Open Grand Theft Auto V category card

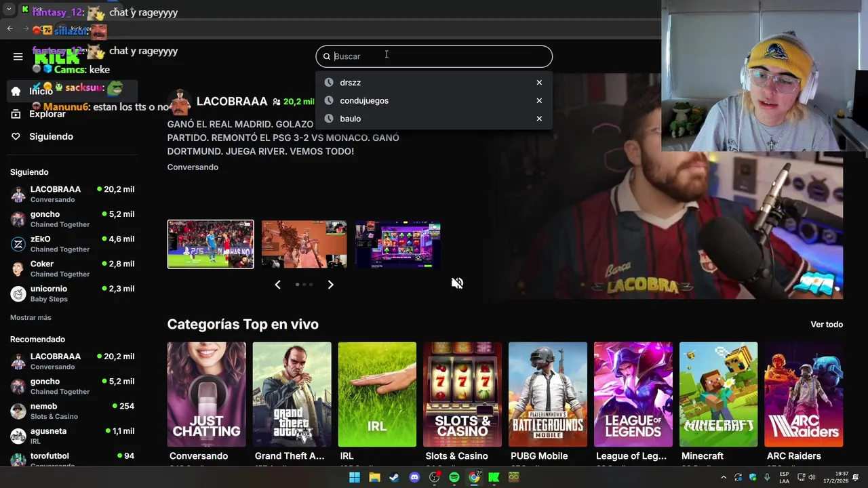pyautogui.click(x=292, y=394)
